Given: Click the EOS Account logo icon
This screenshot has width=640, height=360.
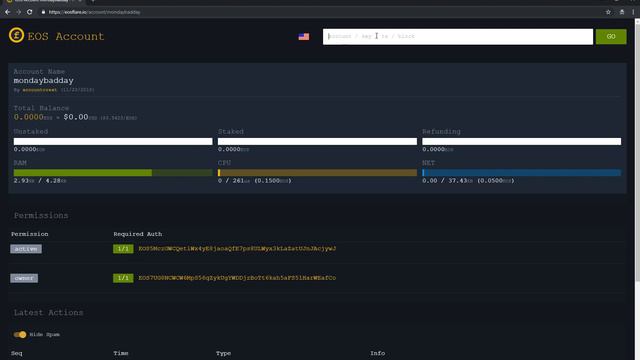Looking at the screenshot, I should pos(16,36).
